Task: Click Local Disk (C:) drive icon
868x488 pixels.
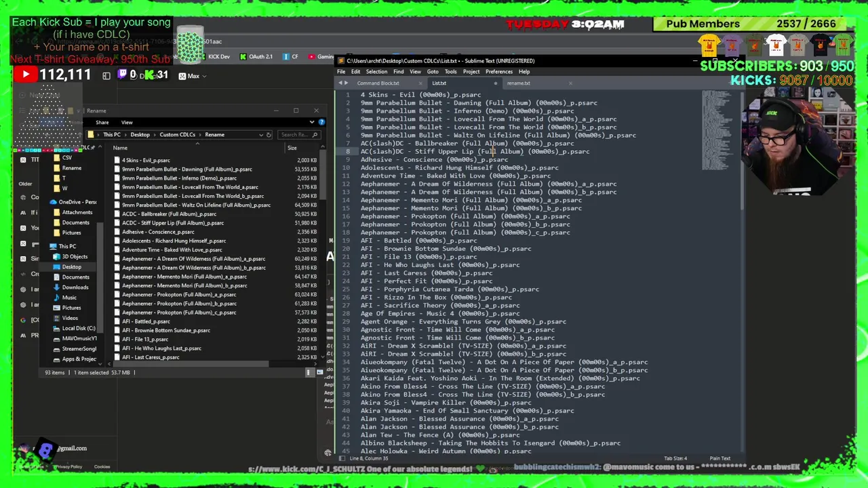Action: (57, 328)
